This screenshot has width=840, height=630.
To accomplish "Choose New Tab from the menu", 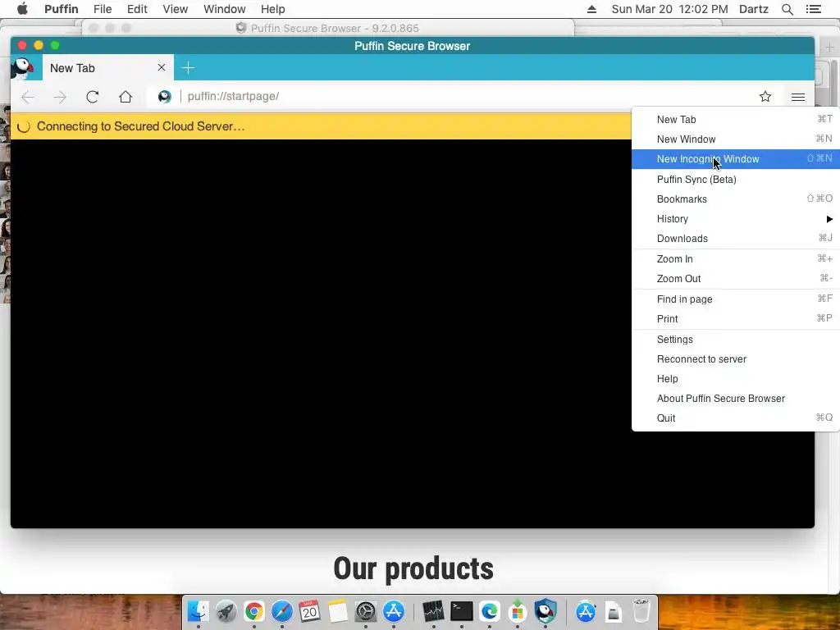I will tap(736, 120).
